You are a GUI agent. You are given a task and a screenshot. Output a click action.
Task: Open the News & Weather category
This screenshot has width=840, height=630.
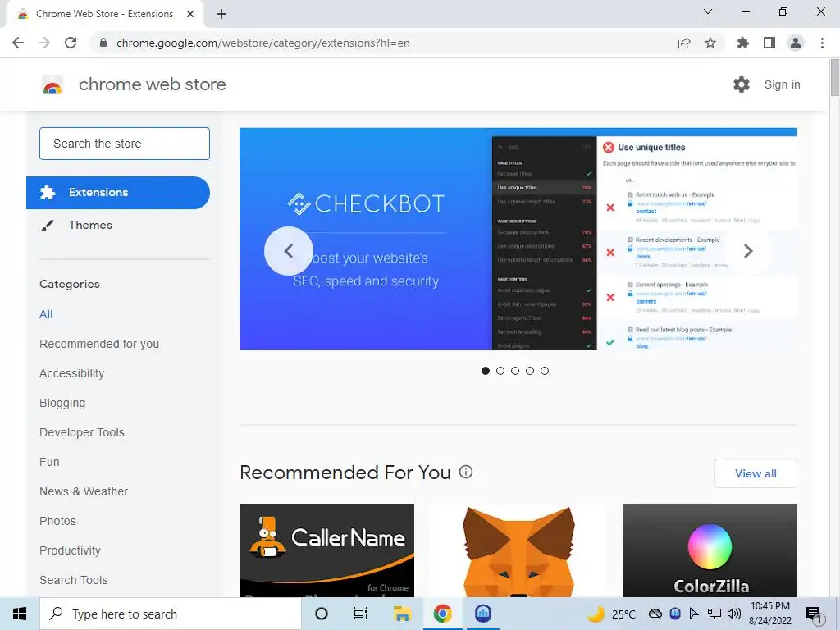tap(84, 491)
